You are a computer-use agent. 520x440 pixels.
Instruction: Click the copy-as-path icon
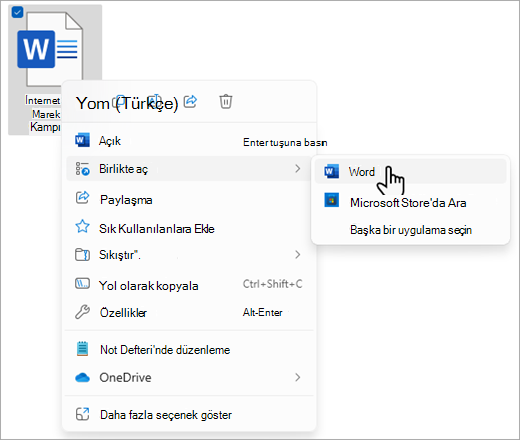pos(82,284)
